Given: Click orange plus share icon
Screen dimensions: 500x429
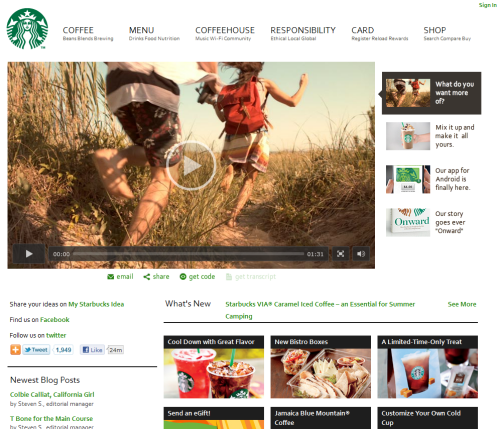Looking at the screenshot, I should pos(15,350).
